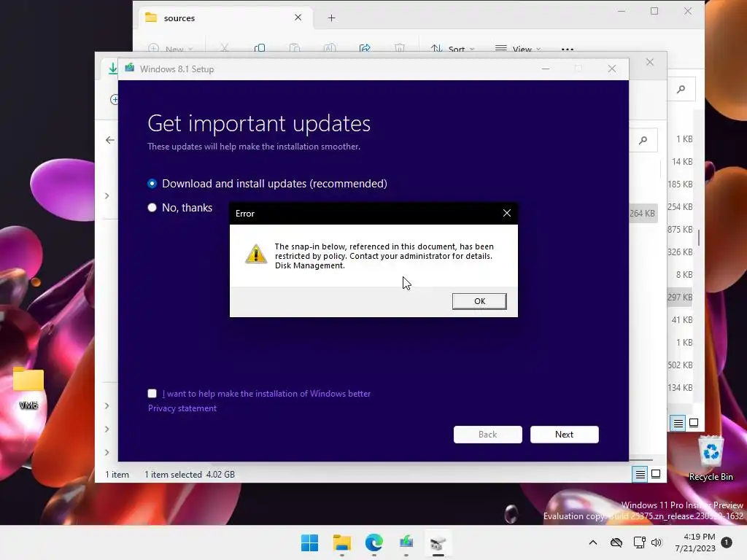Launch Microsoft Edge from taskbar
747x560 pixels.
(x=374, y=542)
